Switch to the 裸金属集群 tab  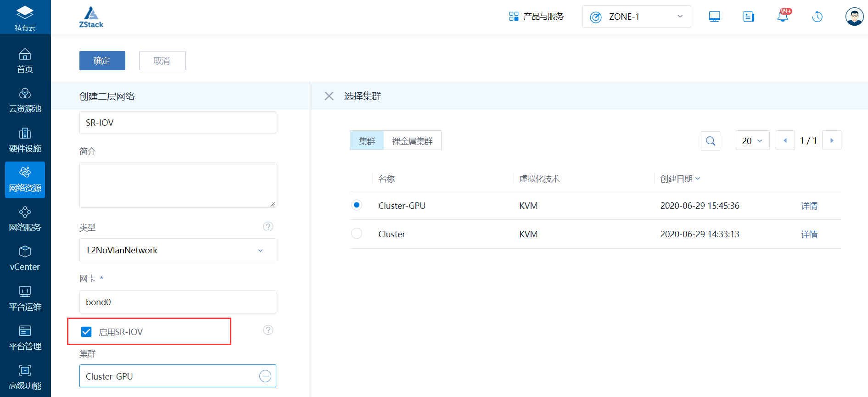(412, 141)
